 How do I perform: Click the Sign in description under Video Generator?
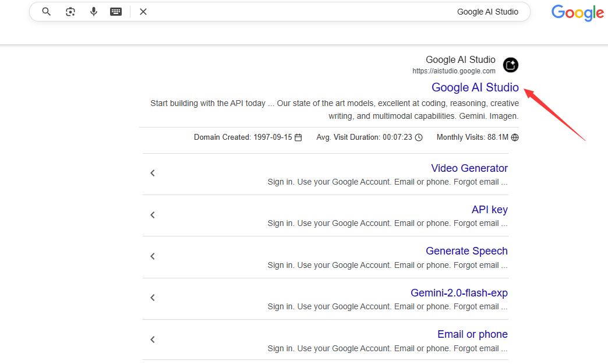click(387, 182)
